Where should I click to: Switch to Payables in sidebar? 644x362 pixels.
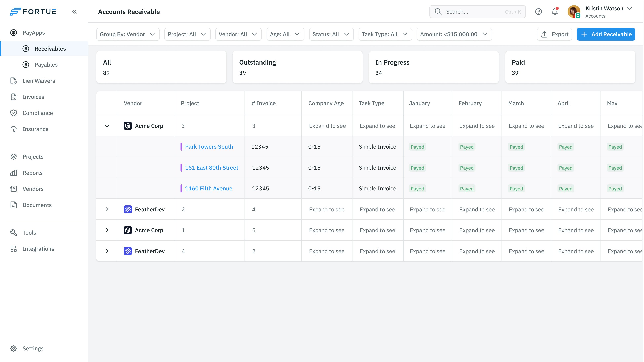tap(46, 65)
